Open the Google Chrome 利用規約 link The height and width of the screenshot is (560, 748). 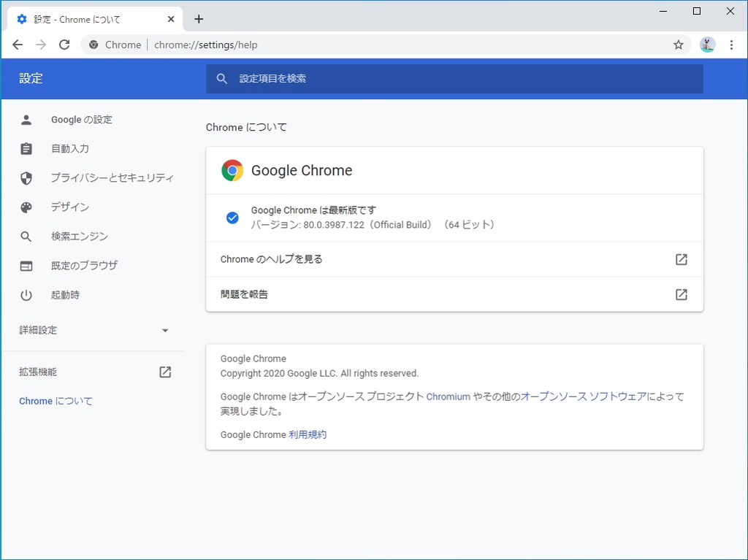click(308, 434)
